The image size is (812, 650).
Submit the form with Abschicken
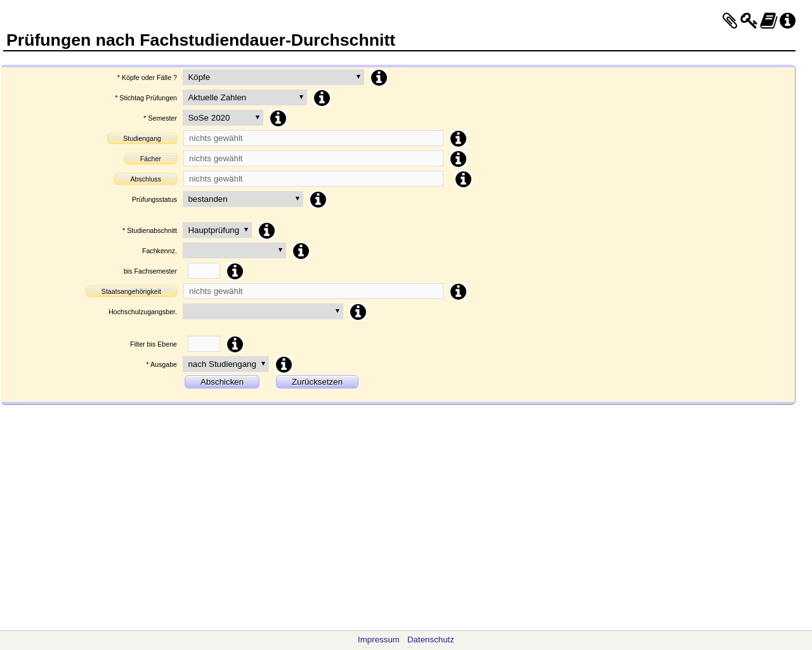(x=222, y=381)
